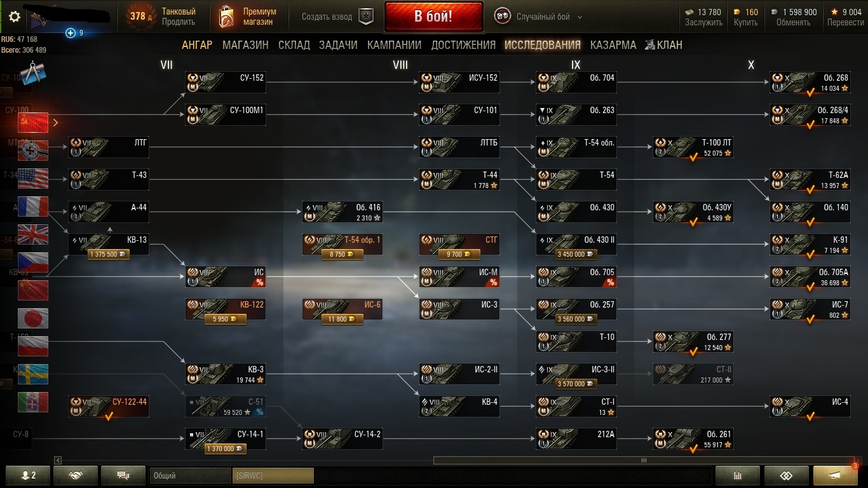This screenshot has height=488, width=868.
Task: Expand nation list arrow beside USSR flag
Action: point(56,123)
